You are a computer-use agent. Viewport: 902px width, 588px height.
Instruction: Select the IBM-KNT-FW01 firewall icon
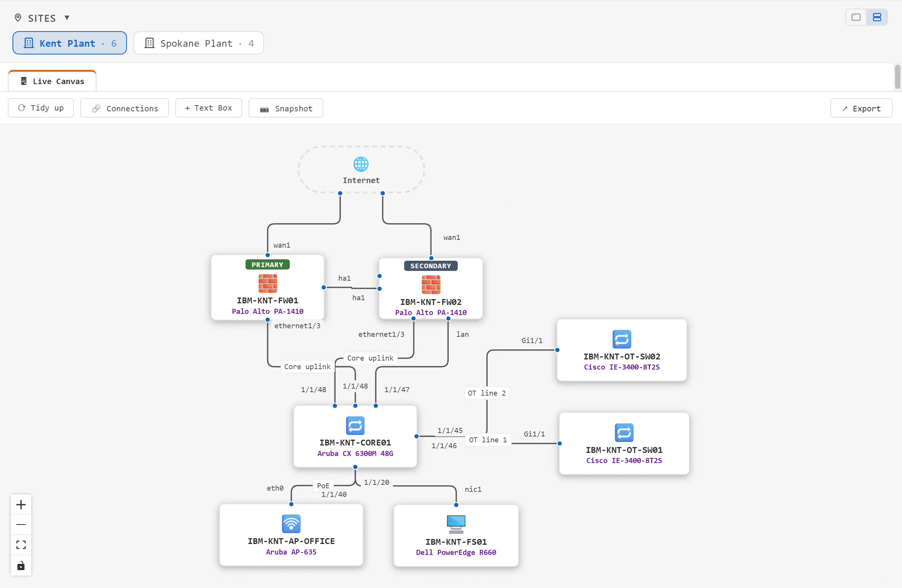coord(268,283)
